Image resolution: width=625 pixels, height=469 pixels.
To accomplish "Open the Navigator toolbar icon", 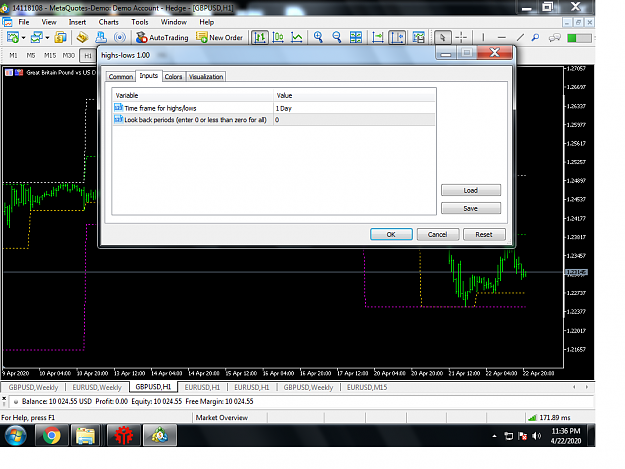I will (101, 37).
